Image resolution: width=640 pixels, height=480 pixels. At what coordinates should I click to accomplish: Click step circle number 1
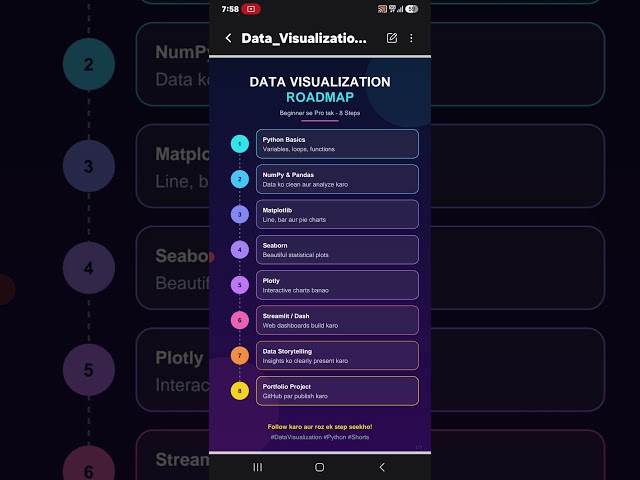point(240,144)
